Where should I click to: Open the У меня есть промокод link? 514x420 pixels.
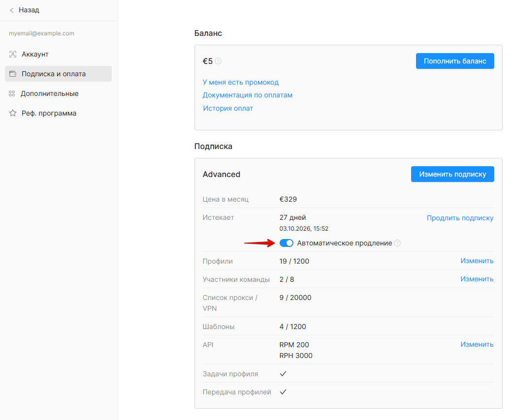coord(241,83)
